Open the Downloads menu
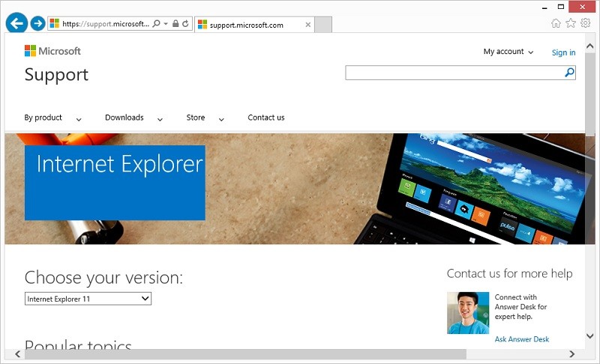600x364 pixels. pyautogui.click(x=124, y=118)
